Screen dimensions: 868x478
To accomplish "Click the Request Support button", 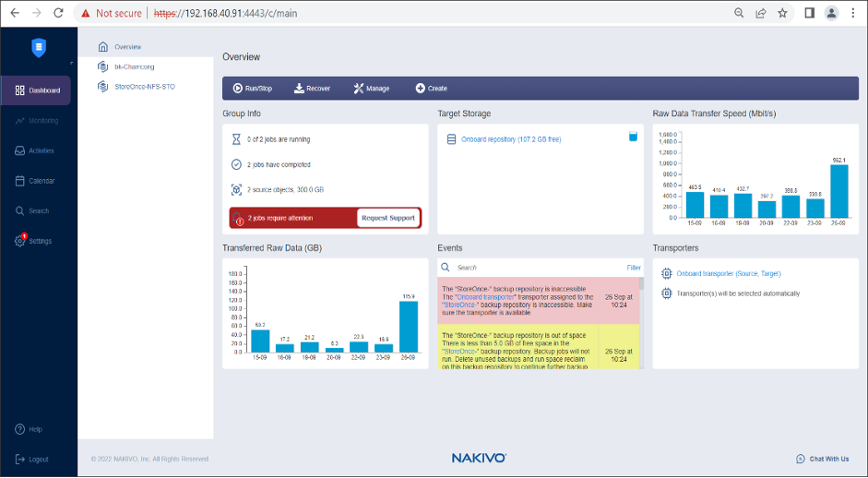I will coord(388,218).
